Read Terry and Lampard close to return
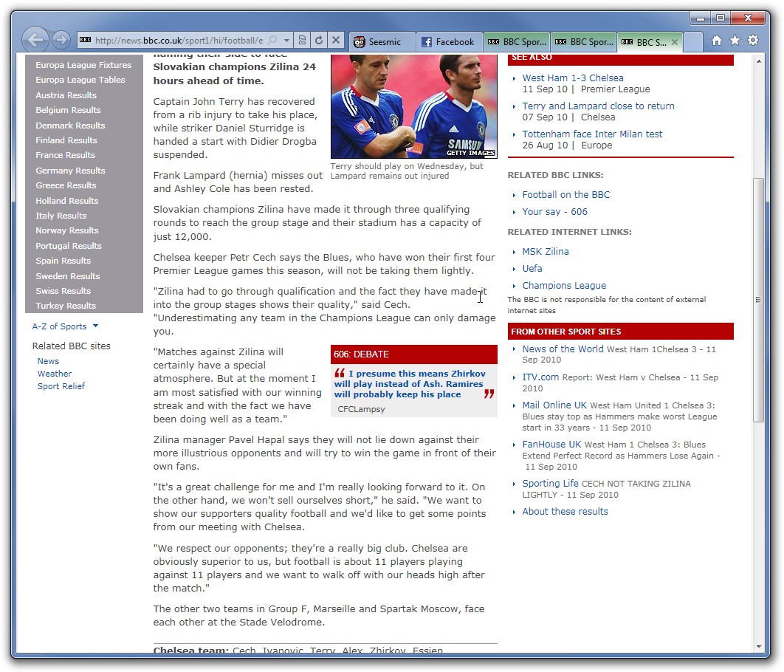The height and width of the screenshot is (672, 784). (x=599, y=106)
